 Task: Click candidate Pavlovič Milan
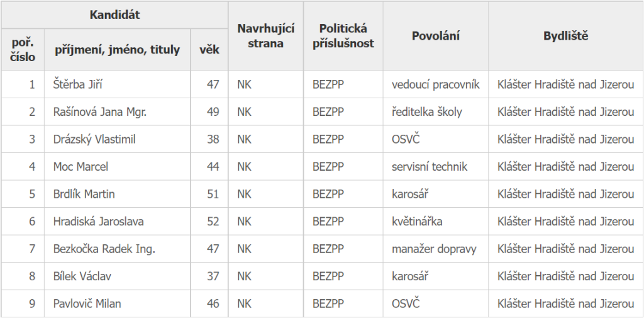[87, 304]
